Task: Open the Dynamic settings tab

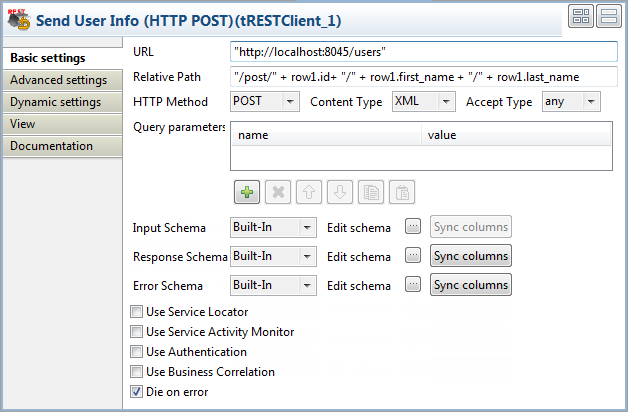Action: 56,102
